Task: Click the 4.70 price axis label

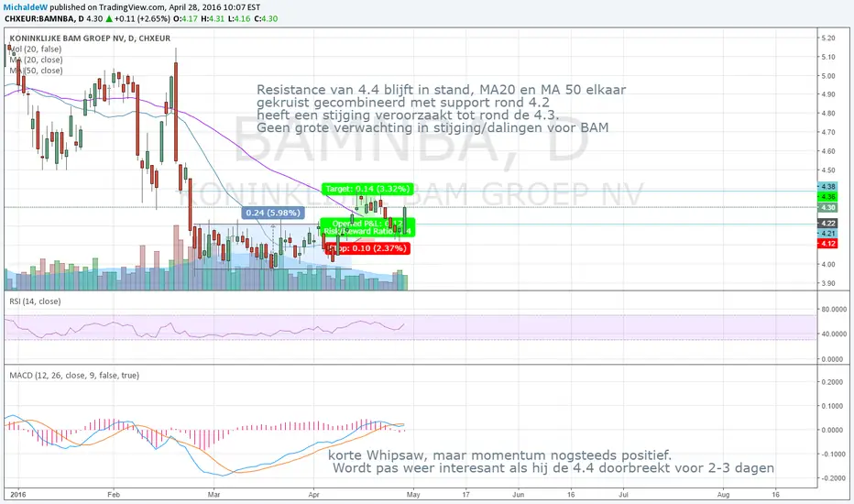Action: click(827, 132)
